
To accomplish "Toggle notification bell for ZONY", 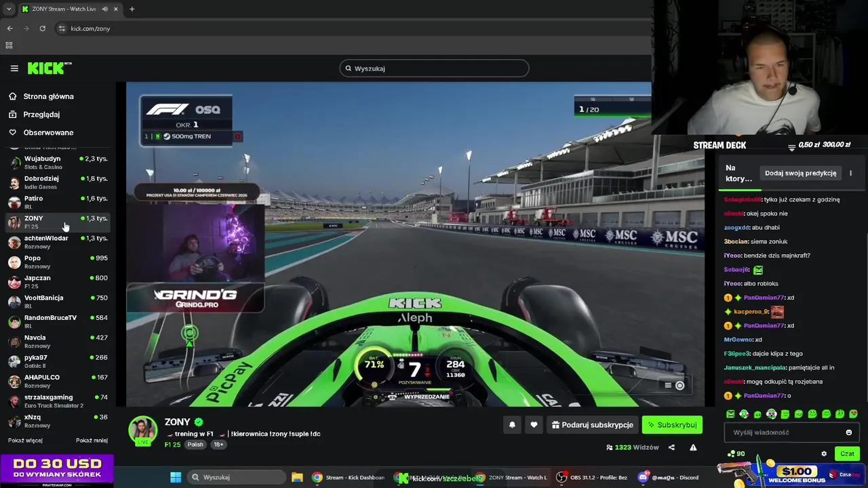I will 512,425.
